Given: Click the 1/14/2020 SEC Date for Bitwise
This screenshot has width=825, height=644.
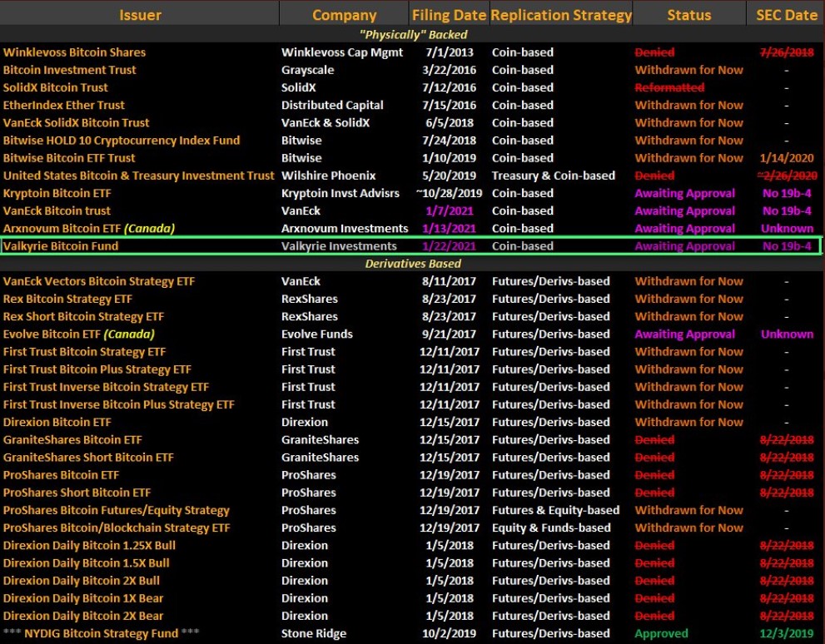Looking at the screenshot, I should point(786,157).
